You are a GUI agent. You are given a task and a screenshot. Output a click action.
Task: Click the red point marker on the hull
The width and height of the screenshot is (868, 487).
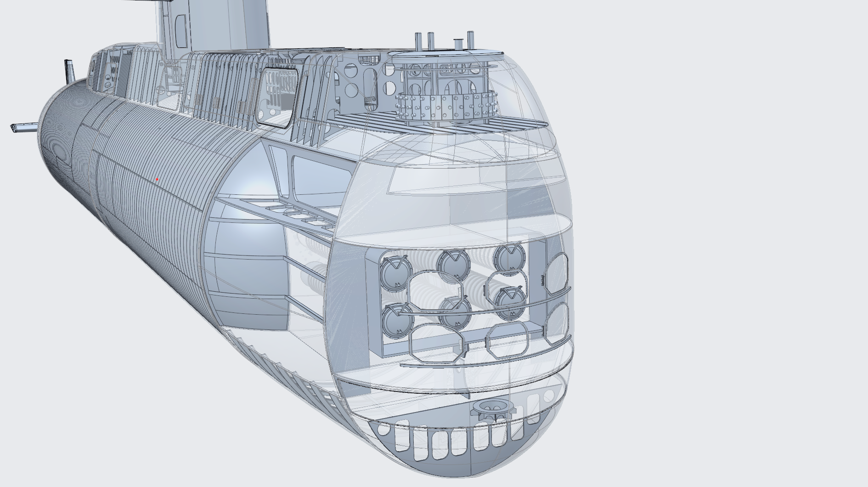coord(157,180)
